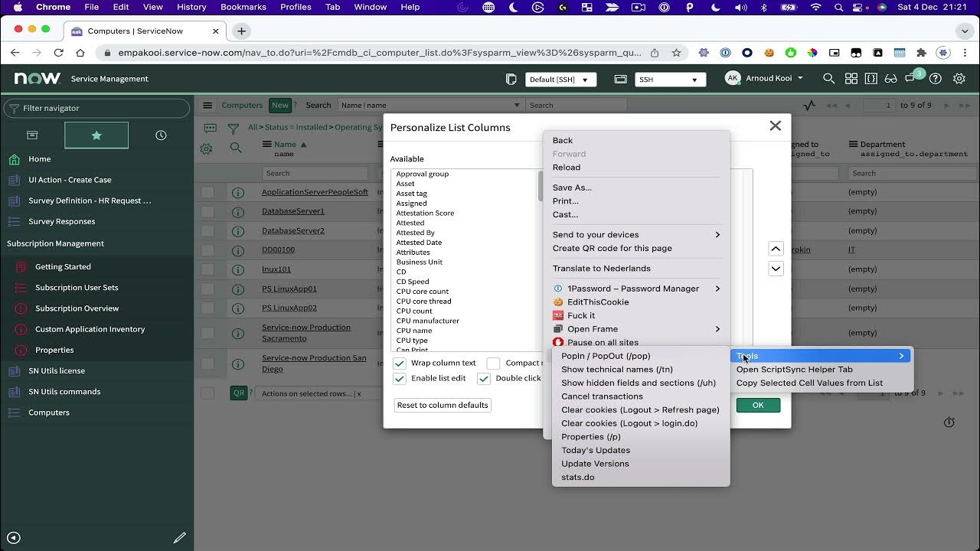
Task: Click the New button for Computers
Action: point(280,106)
